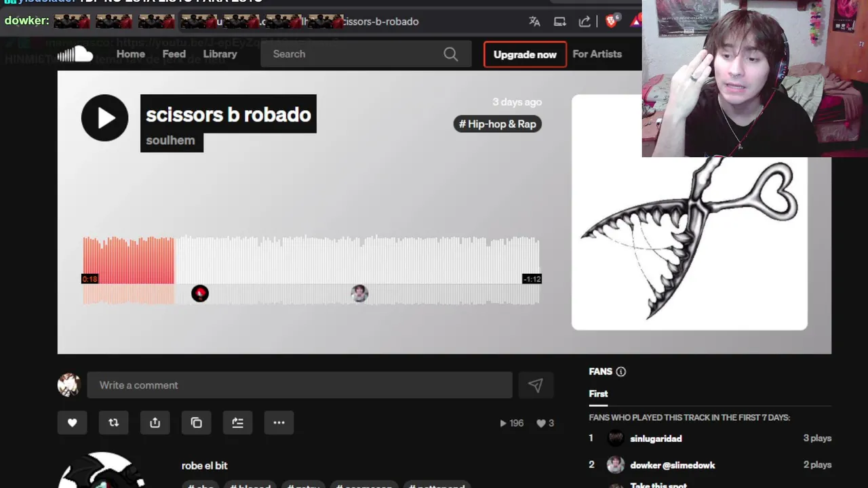Select the First fans tab

(x=598, y=394)
